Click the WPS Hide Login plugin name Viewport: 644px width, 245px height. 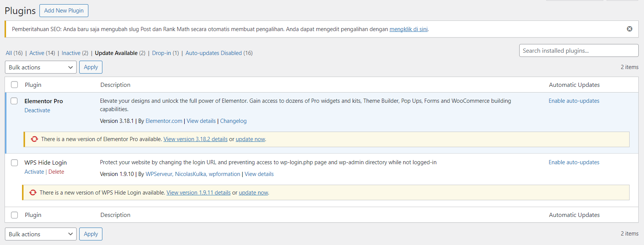(x=46, y=163)
